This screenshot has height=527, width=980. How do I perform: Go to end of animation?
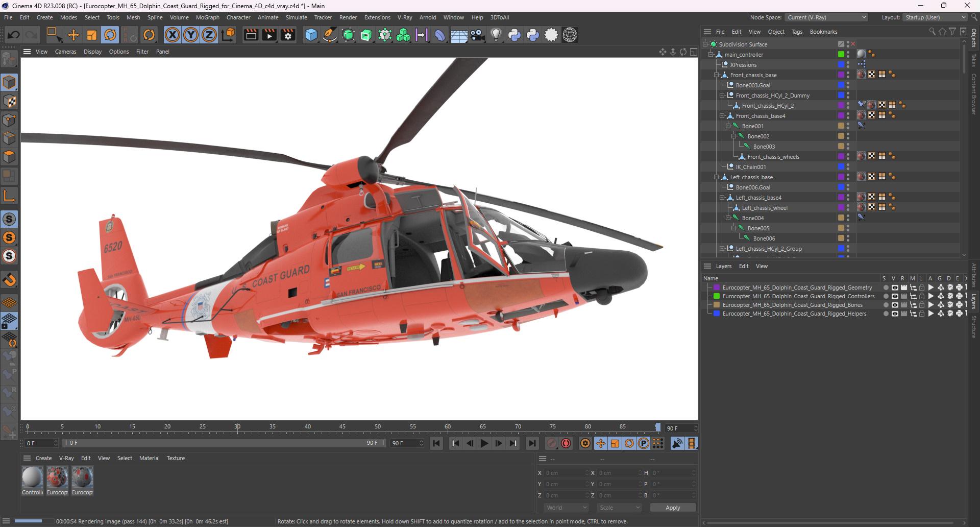(x=532, y=443)
